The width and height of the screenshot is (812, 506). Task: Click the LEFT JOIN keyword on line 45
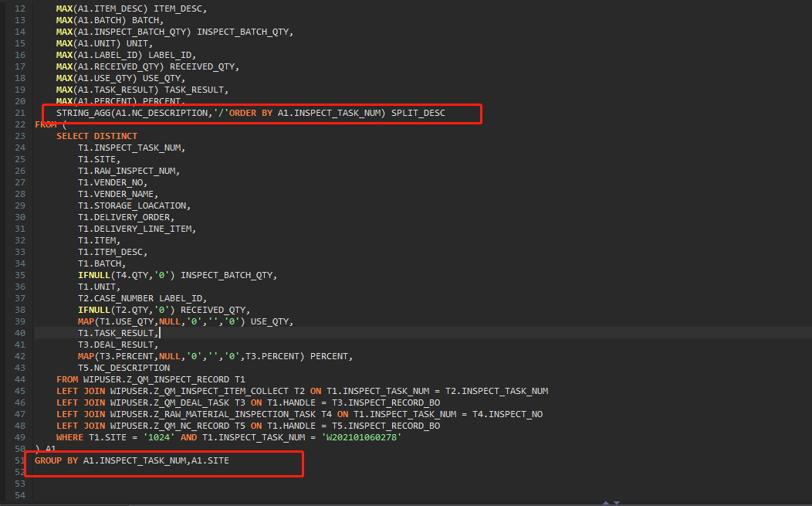tap(82, 390)
